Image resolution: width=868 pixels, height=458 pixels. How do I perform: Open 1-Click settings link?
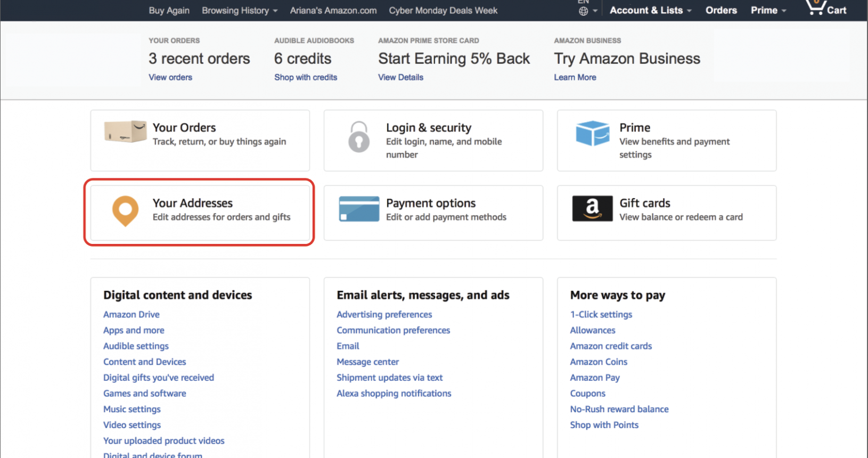click(x=601, y=315)
